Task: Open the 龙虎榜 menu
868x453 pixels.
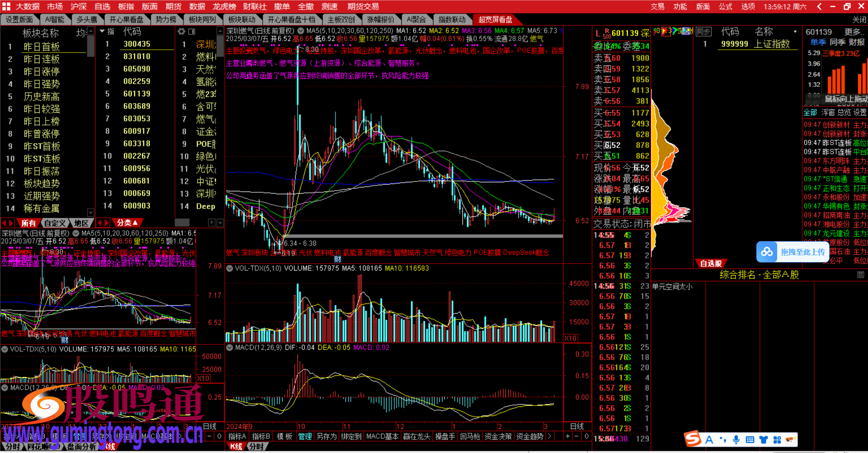Action: pyautogui.click(x=224, y=6)
